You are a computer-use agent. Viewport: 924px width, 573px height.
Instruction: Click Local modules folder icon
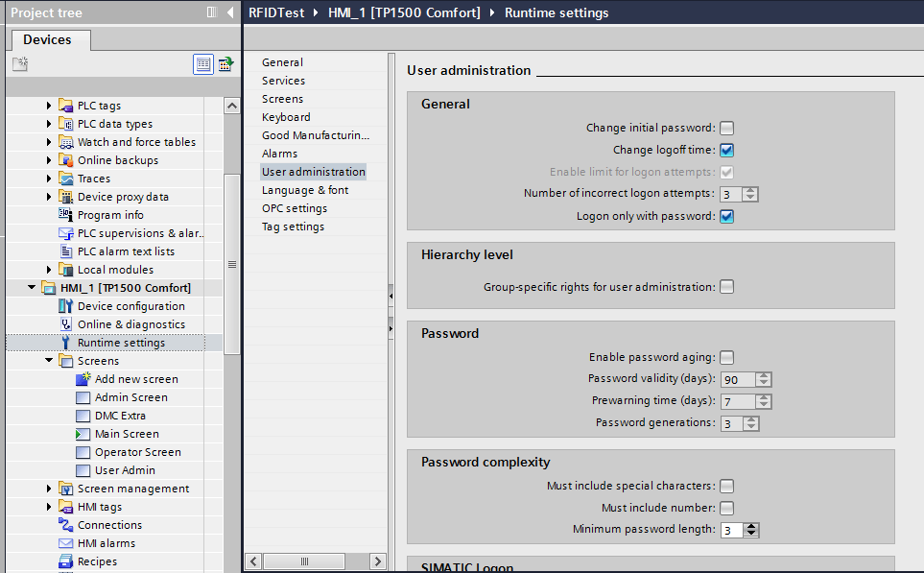tap(66, 270)
